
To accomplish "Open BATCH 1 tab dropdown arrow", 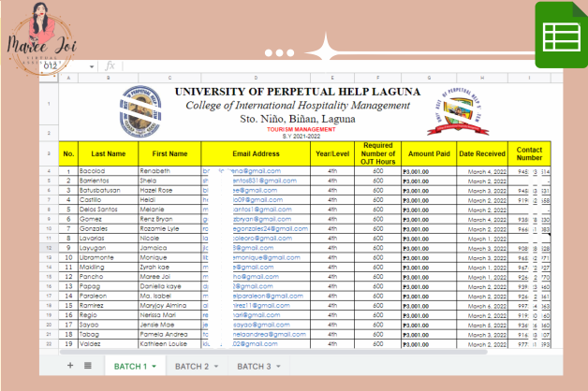I will pyautogui.click(x=154, y=367).
